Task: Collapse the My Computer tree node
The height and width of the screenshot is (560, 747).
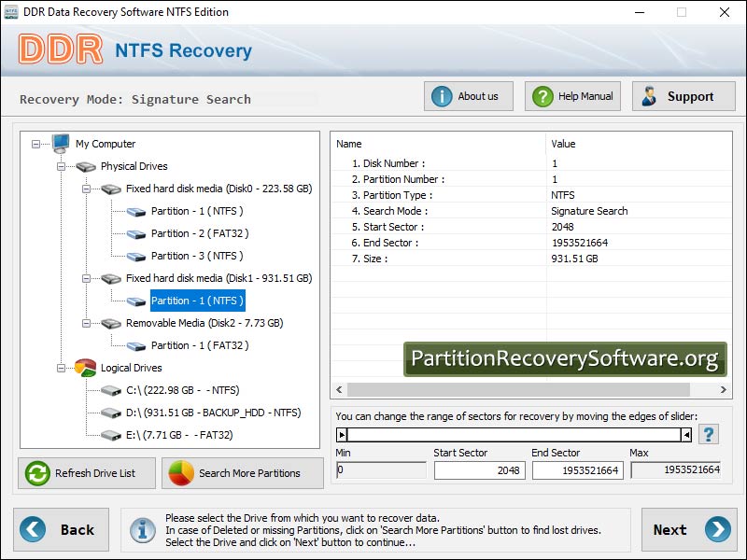Action: click(35, 144)
